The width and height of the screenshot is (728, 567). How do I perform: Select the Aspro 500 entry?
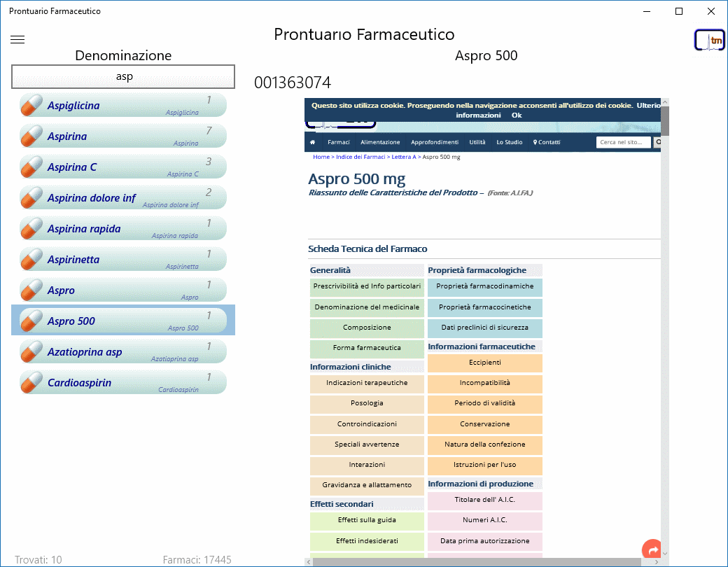123,321
